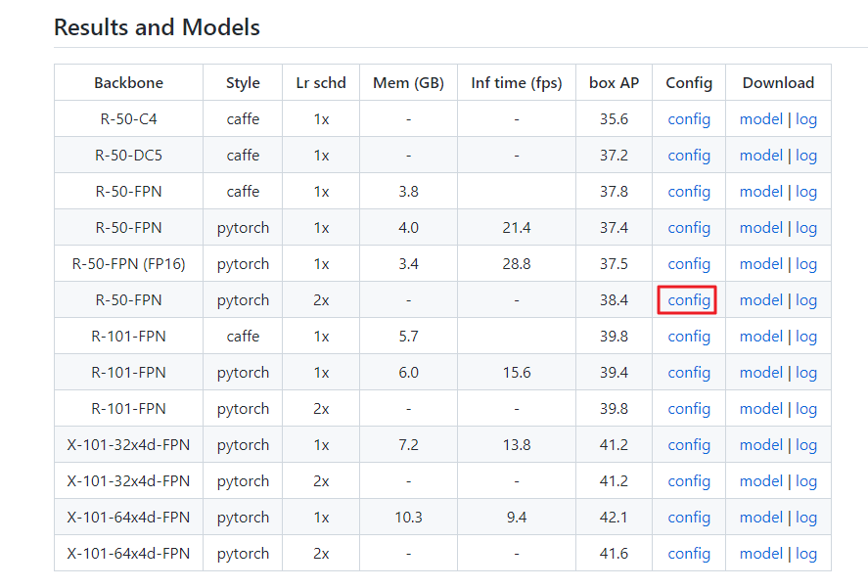Open the config for R-50-C4 caffe 1x
This screenshot has height=588, width=868.
click(688, 118)
